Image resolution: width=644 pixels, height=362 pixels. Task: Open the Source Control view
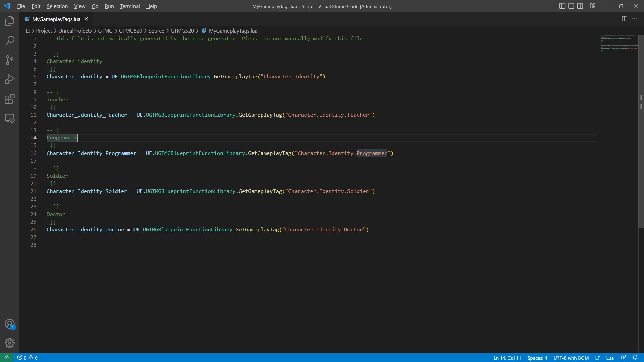[10, 60]
